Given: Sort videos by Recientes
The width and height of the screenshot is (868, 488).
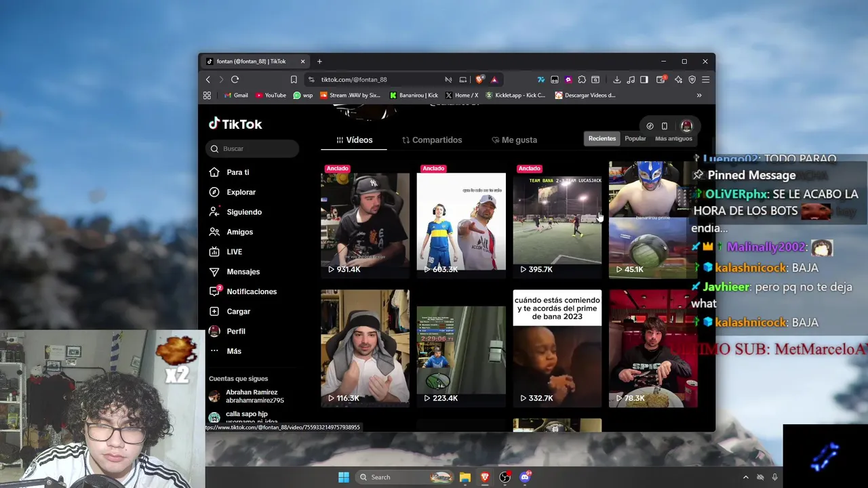Looking at the screenshot, I should 602,138.
